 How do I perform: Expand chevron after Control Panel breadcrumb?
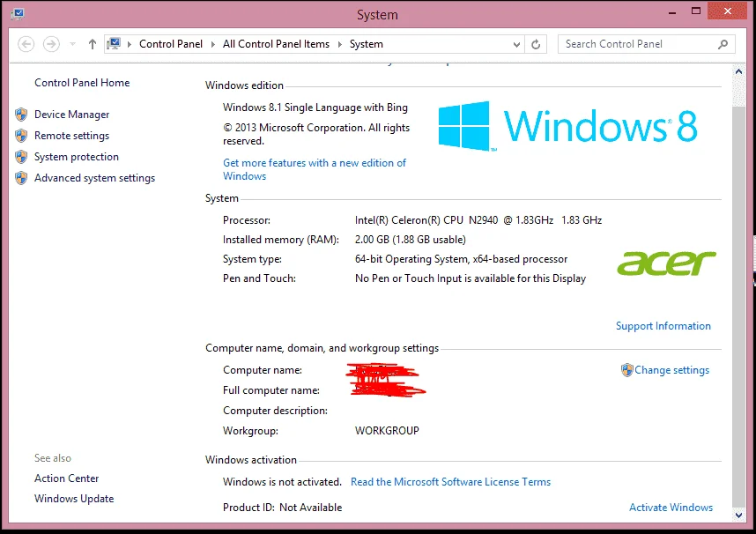coord(212,44)
